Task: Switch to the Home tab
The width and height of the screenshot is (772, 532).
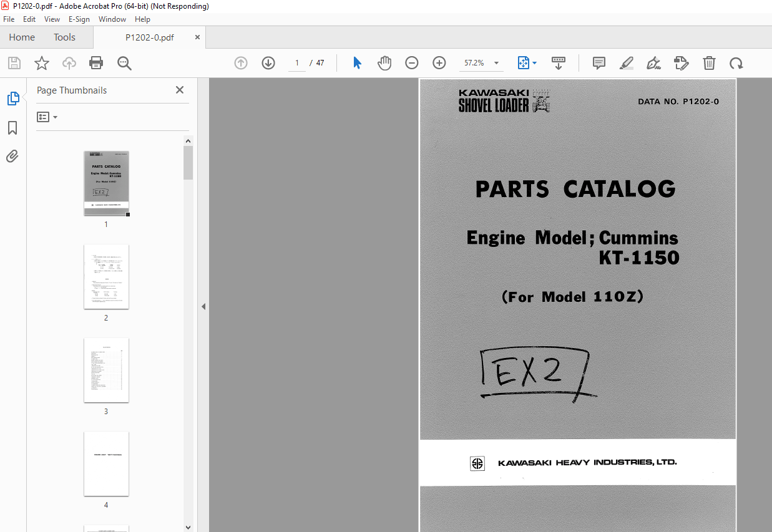Action: [x=22, y=37]
